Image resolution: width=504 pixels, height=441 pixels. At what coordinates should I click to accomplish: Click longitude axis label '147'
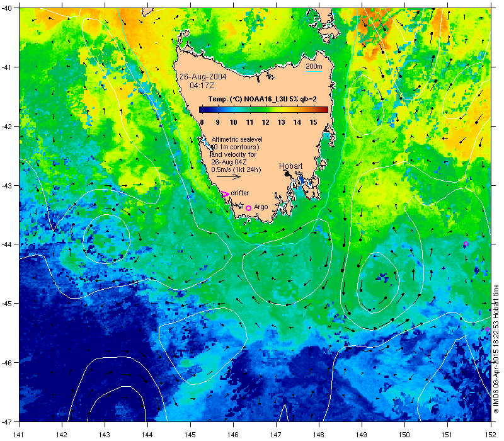(276, 435)
